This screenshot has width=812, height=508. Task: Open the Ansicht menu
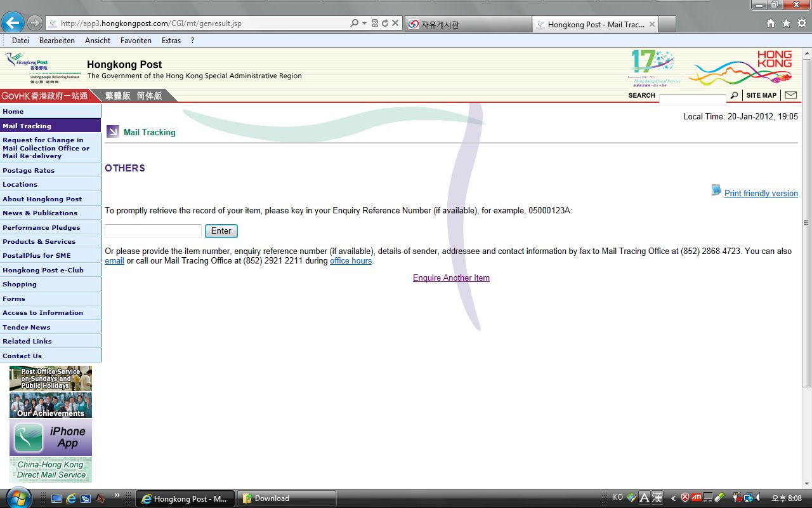pos(98,41)
